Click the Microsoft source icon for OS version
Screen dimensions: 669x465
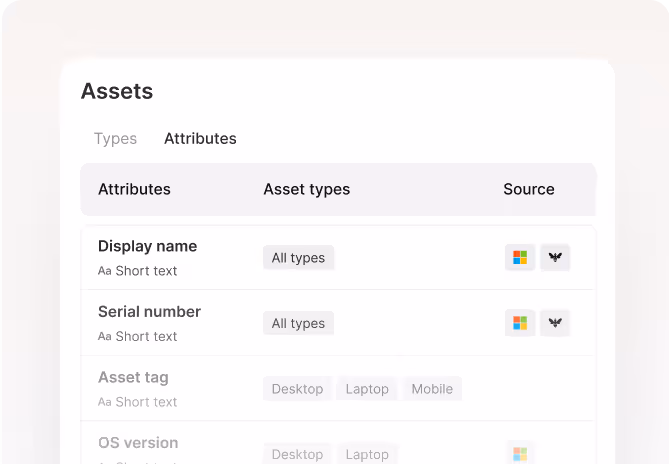tap(520, 453)
